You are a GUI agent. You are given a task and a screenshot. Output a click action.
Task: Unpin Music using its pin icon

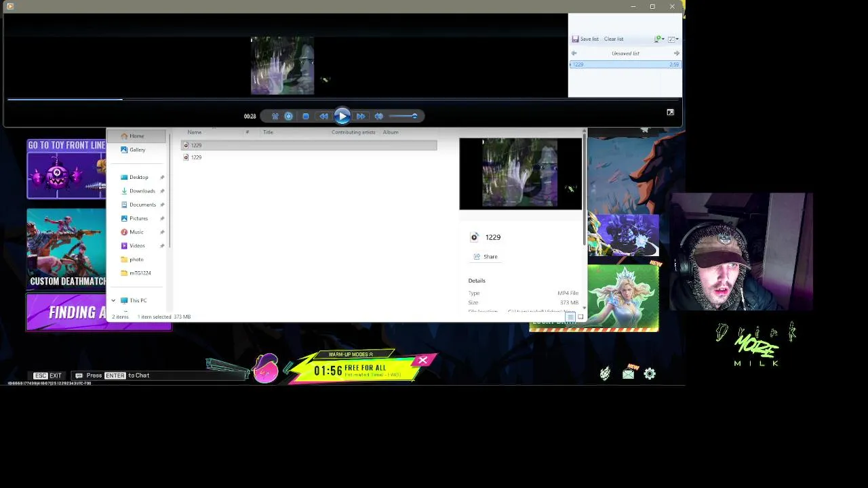point(162,232)
